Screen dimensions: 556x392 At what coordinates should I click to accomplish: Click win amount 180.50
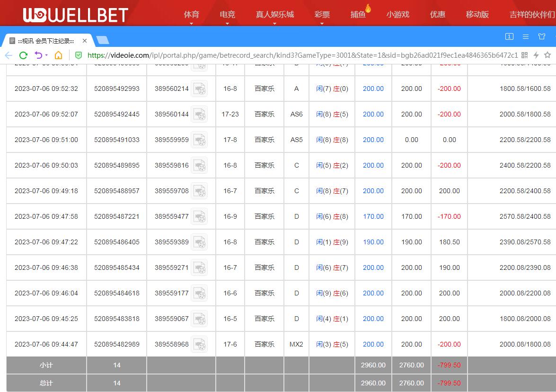[x=449, y=242]
